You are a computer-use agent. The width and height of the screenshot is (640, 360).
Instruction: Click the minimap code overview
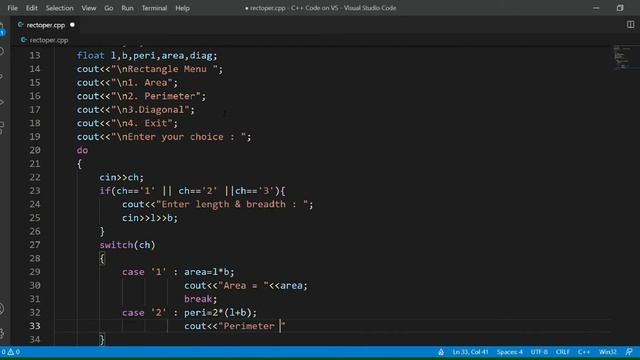(622, 58)
